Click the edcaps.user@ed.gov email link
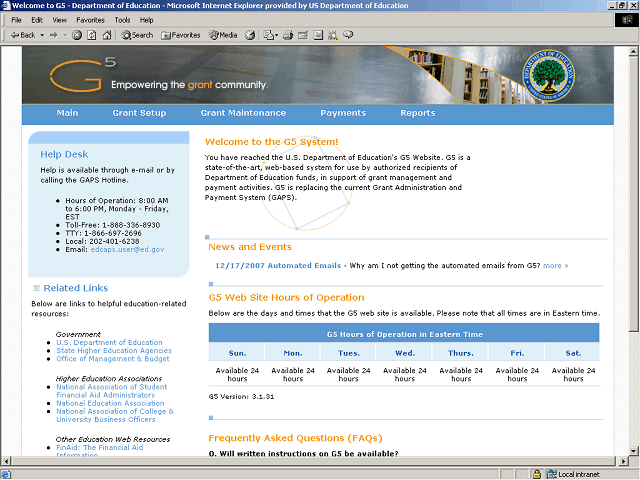The width and height of the screenshot is (640, 480). point(127,249)
